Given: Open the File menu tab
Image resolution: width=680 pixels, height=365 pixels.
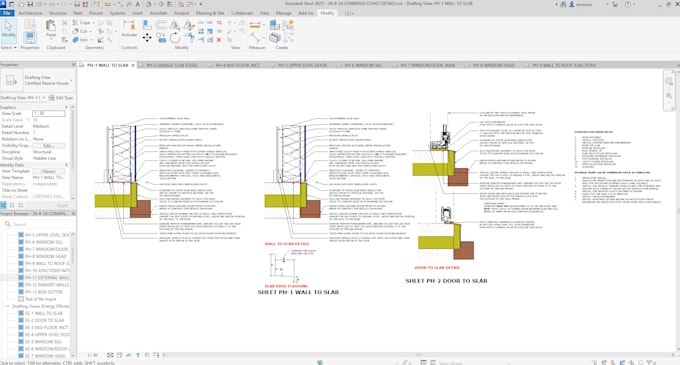Looking at the screenshot, I should point(7,13).
